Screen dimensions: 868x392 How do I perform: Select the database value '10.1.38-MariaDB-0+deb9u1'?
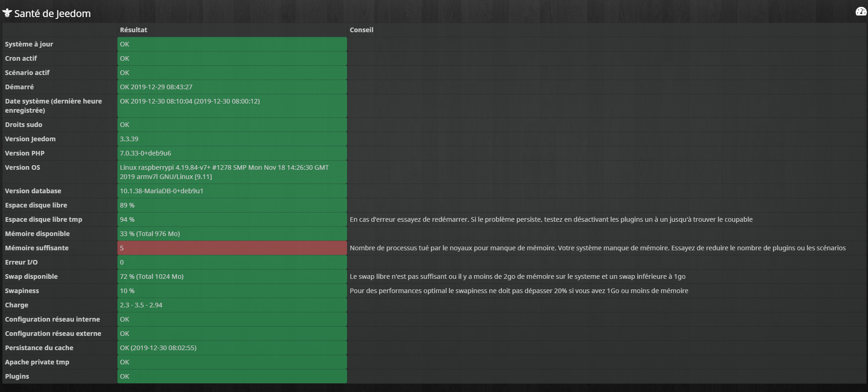click(161, 191)
